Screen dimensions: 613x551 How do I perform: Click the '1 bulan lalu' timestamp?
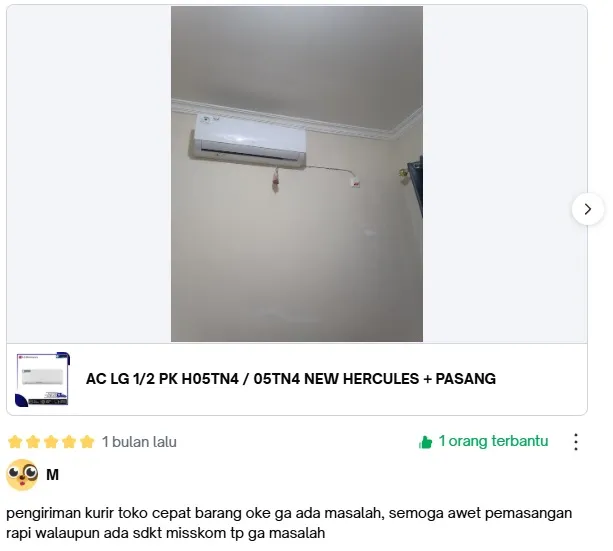[x=139, y=442]
